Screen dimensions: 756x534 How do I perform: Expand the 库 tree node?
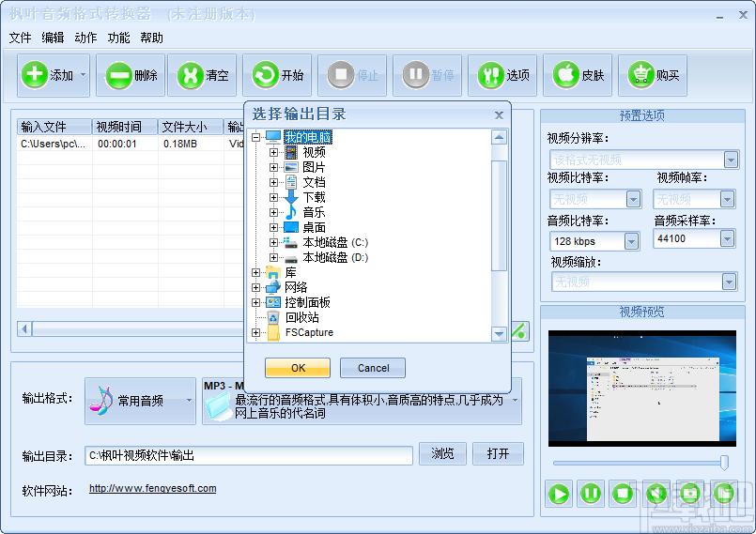coord(256,272)
